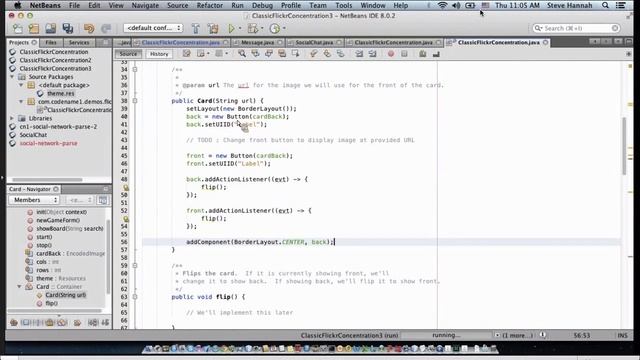640x360 pixels.
Task: Click the Source view button
Action: [x=128, y=54]
